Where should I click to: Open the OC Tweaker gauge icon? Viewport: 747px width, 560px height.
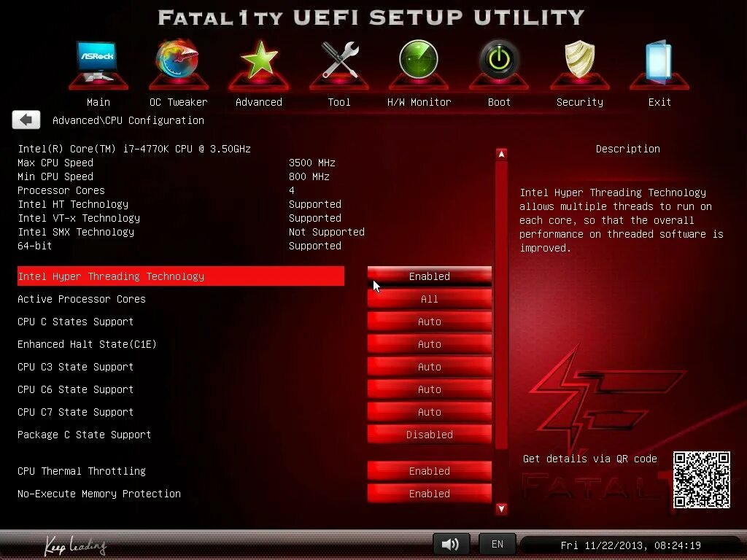(177, 63)
